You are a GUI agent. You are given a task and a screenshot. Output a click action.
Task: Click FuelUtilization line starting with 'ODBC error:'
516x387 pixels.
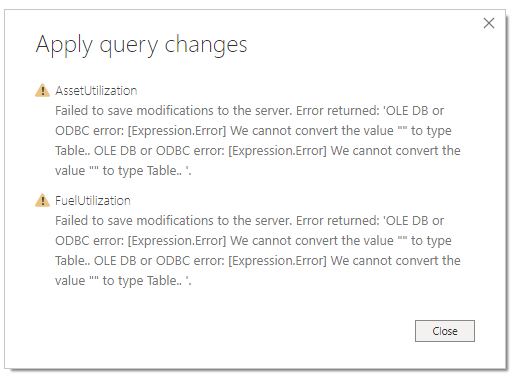253,241
